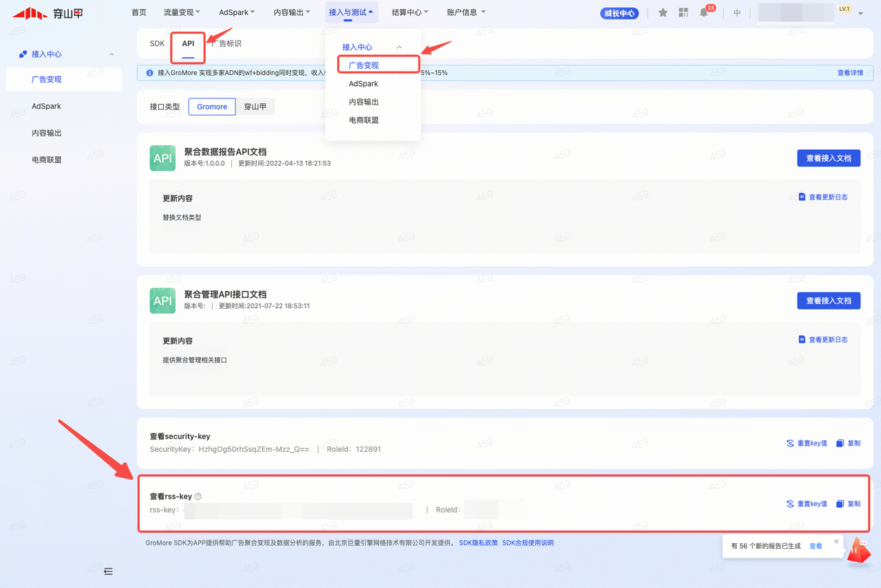Viewport: 881px width, 588px height.
Task: Click 查看接入文档 for 聚合数据报告API文档
Action: pyautogui.click(x=828, y=158)
